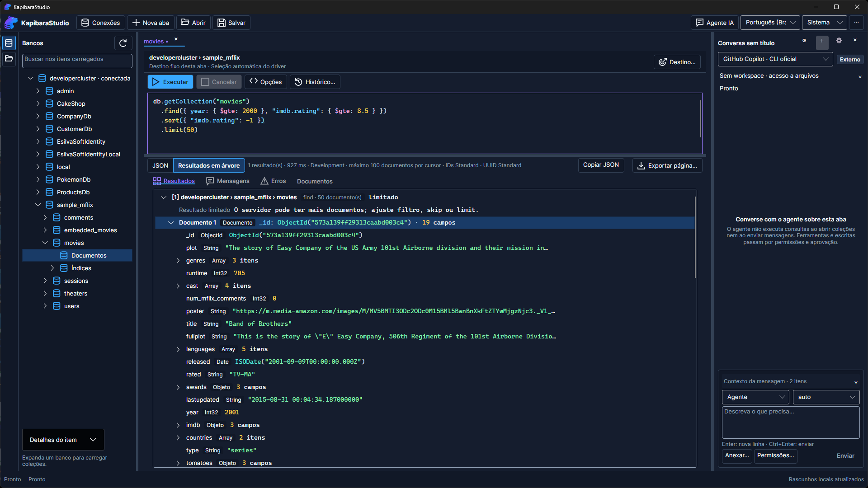Open the folder sidebar icon
Image resolution: width=868 pixels, height=488 pixels.
point(9,59)
